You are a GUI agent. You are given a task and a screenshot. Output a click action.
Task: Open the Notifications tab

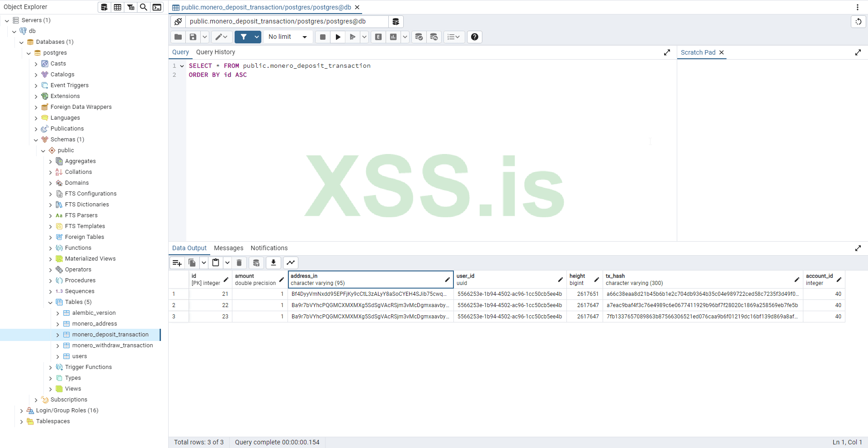point(269,248)
